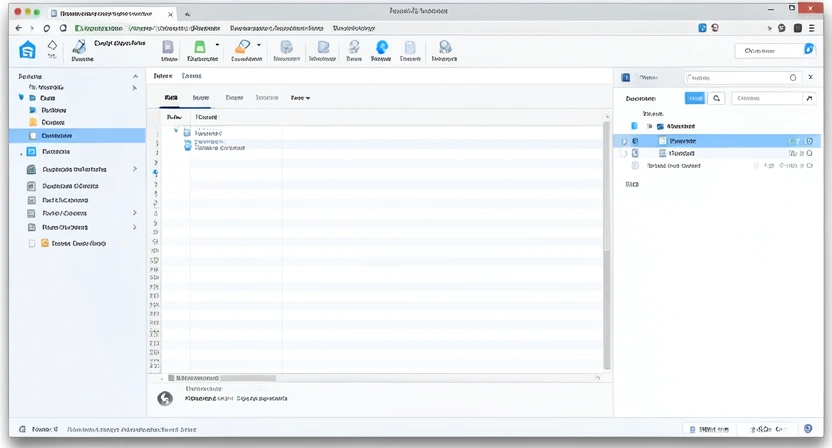Image resolution: width=832 pixels, height=448 pixels.
Task: Click the round icon in bottom details area
Action: pos(166,398)
